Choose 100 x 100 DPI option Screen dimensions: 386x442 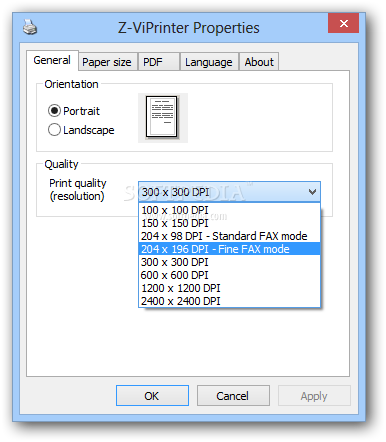click(229, 210)
